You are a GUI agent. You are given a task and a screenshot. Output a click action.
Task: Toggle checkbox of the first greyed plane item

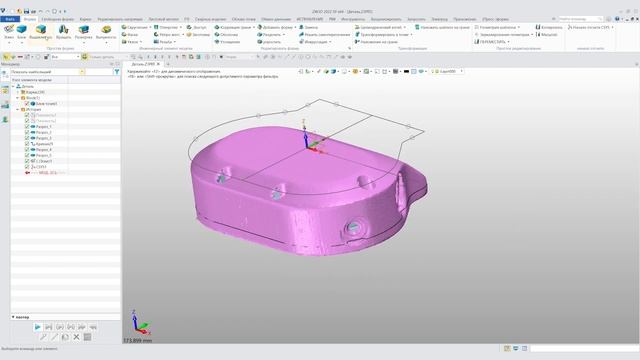pos(27,115)
